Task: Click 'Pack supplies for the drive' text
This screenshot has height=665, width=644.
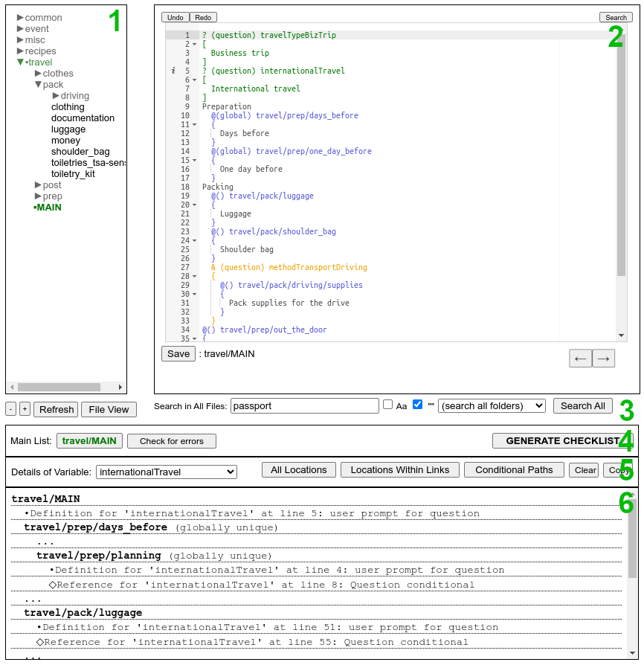Action: click(x=289, y=303)
